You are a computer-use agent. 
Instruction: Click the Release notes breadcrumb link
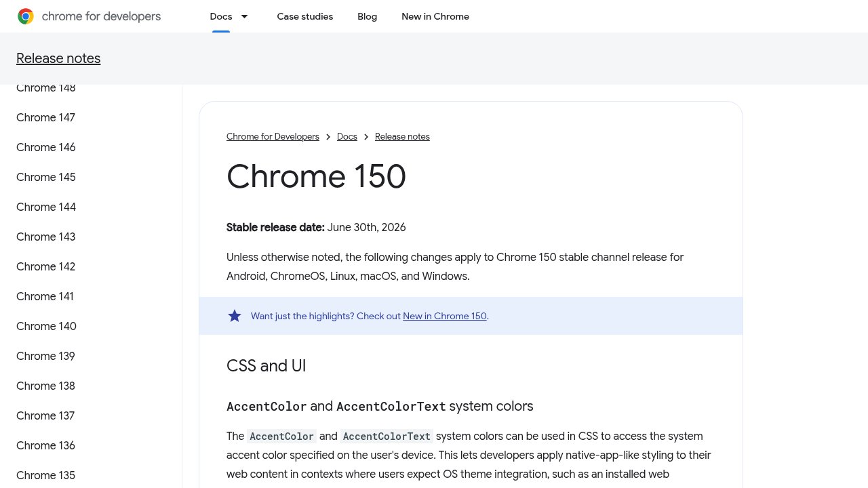tap(402, 136)
